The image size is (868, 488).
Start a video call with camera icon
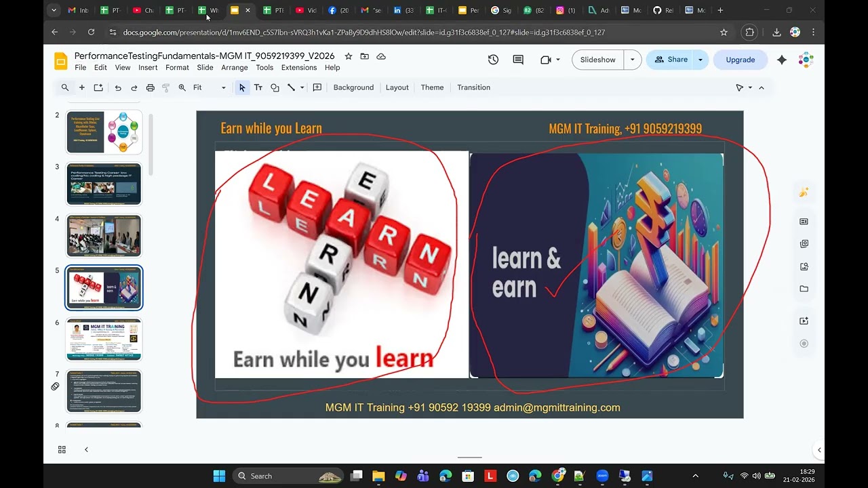[x=546, y=60]
